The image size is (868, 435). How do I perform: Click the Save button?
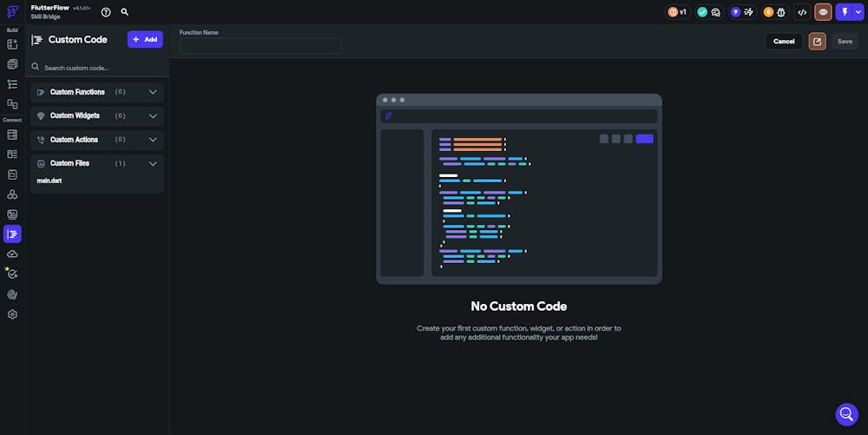point(845,41)
